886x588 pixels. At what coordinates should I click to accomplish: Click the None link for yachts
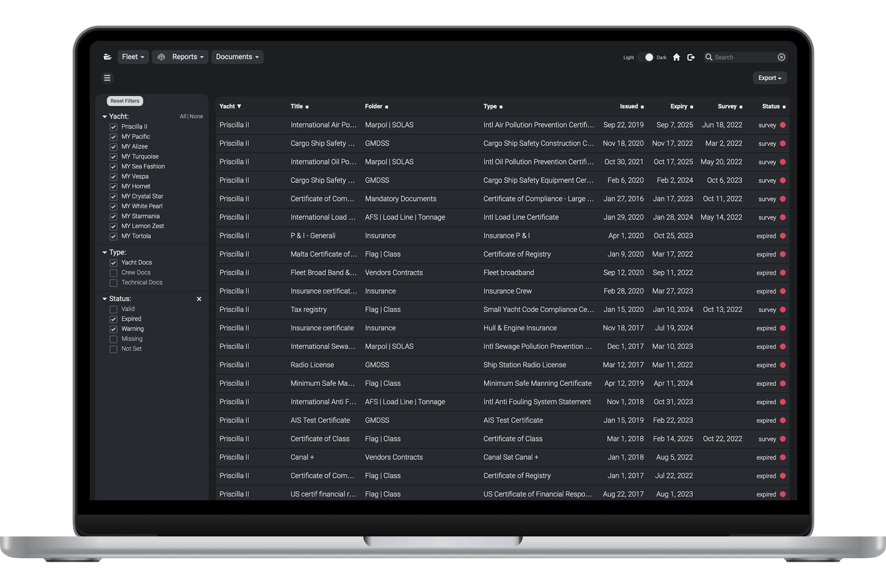[197, 117]
